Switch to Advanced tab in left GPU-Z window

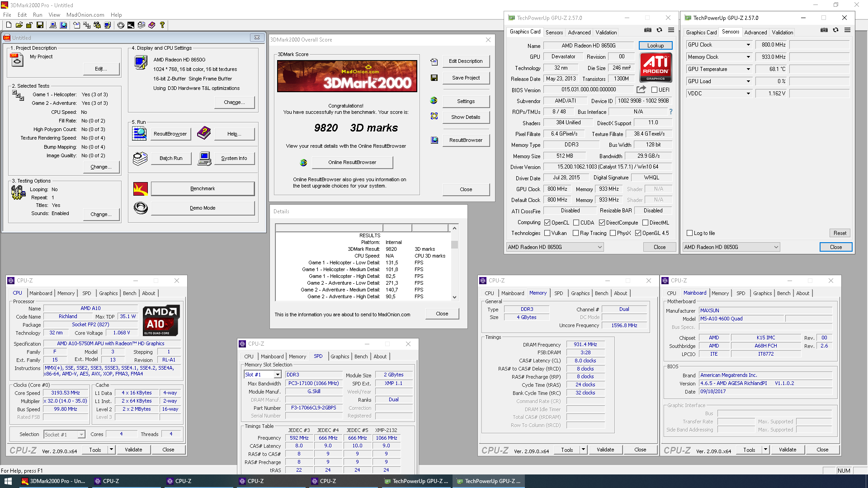[x=579, y=33]
